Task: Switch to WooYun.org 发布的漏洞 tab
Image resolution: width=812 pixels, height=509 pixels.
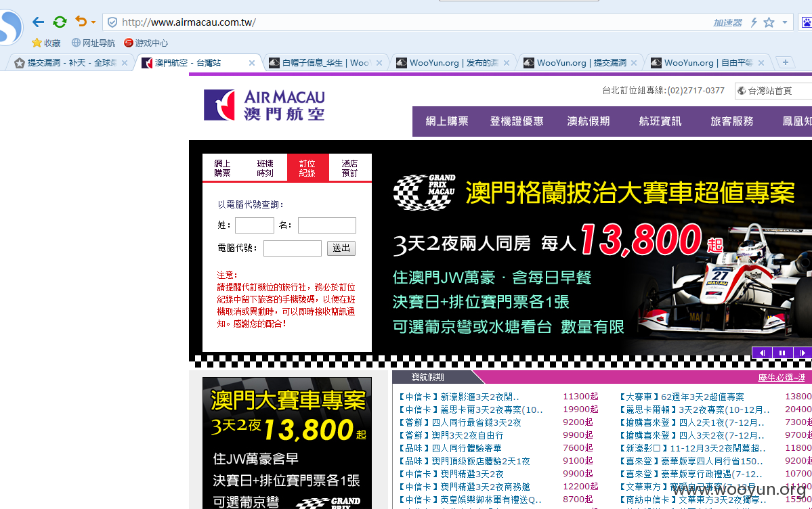Action: [447, 63]
